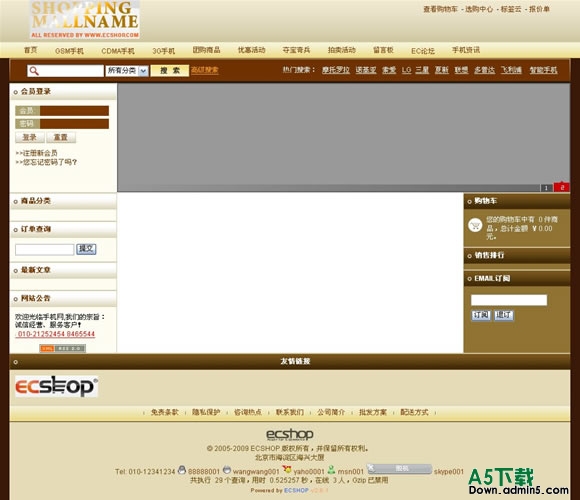Click footer link 批发方案
This screenshot has width=580, height=500.
(x=373, y=412)
